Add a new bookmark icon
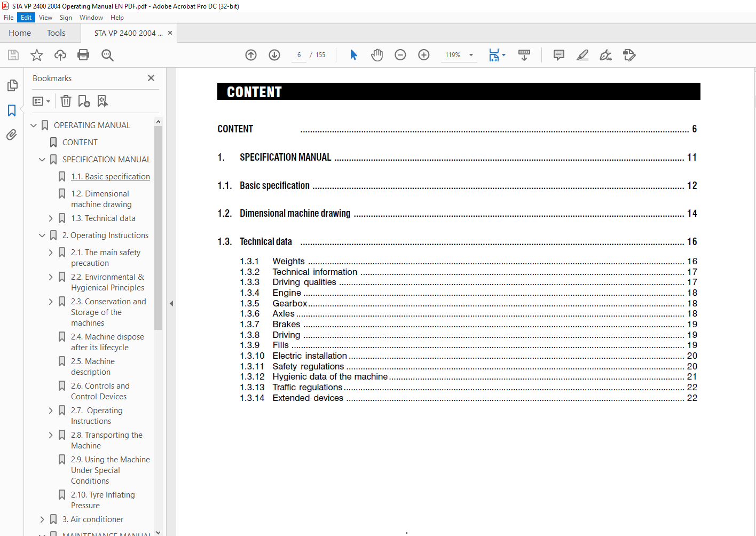Image resolution: width=756 pixels, height=536 pixels. 84,101
